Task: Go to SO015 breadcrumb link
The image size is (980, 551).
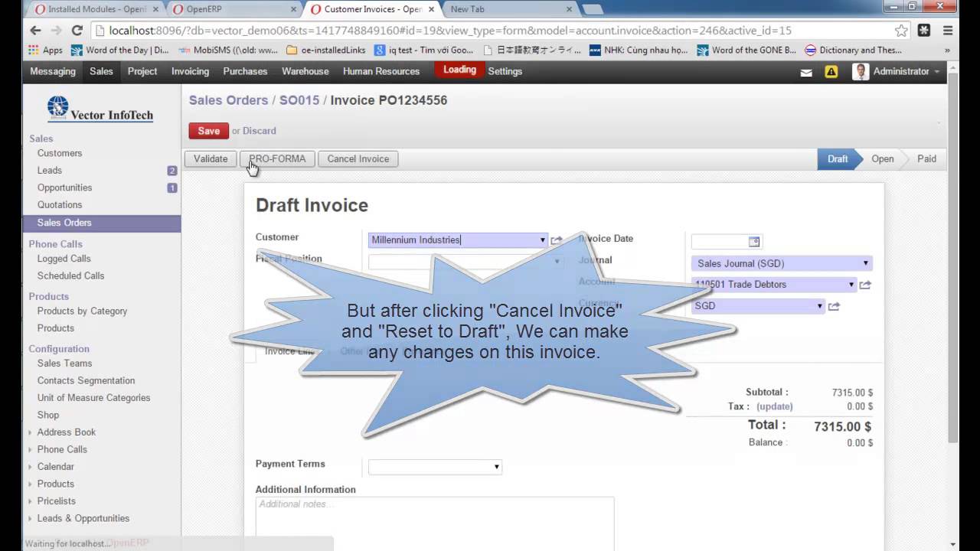Action: point(299,100)
